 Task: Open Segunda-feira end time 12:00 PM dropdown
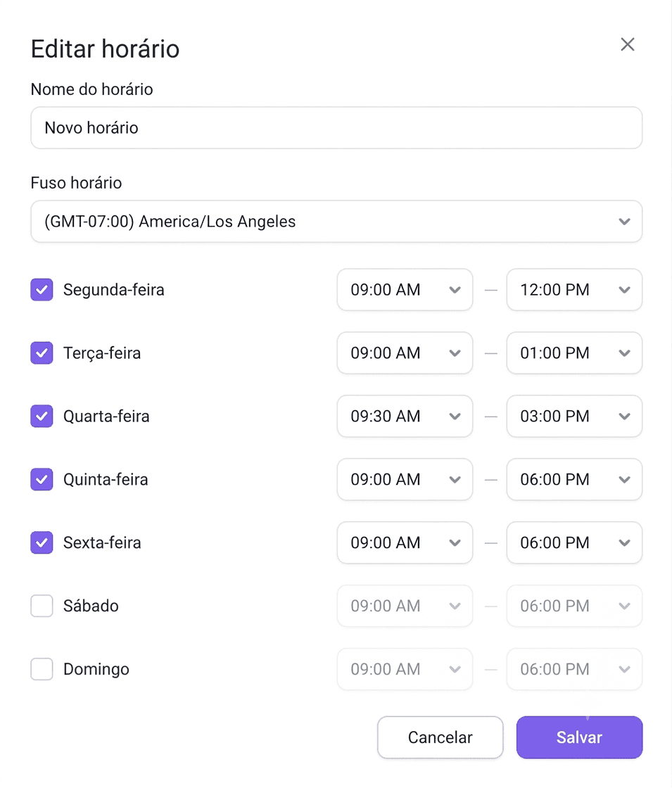pos(574,290)
